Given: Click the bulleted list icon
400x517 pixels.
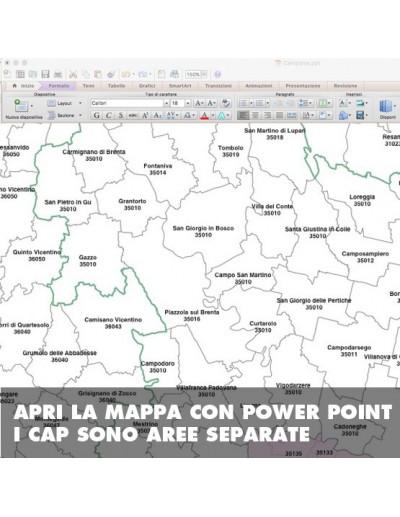Looking at the screenshot, I should click(x=243, y=103).
